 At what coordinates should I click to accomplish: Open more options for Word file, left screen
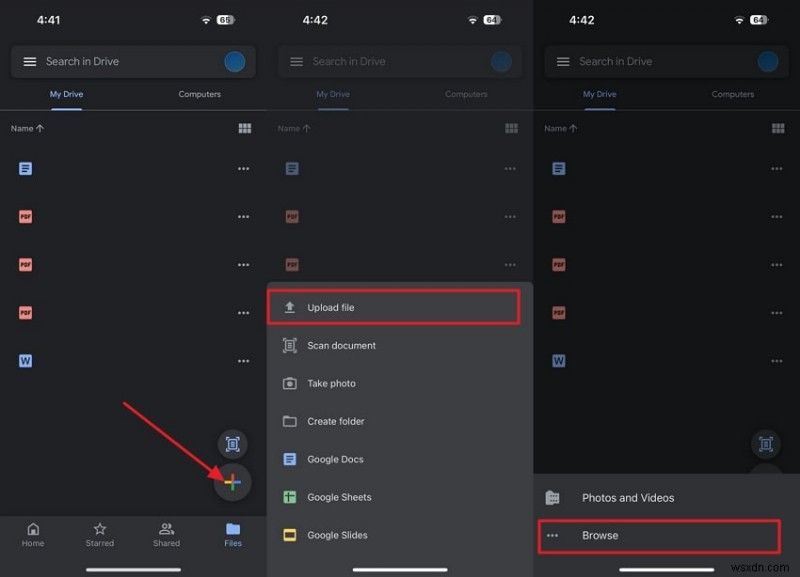tap(243, 361)
